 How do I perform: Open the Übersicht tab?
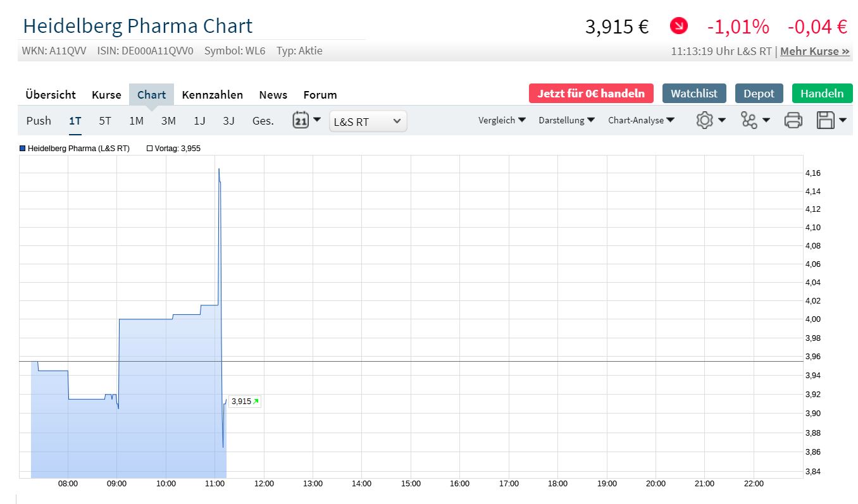[51, 95]
